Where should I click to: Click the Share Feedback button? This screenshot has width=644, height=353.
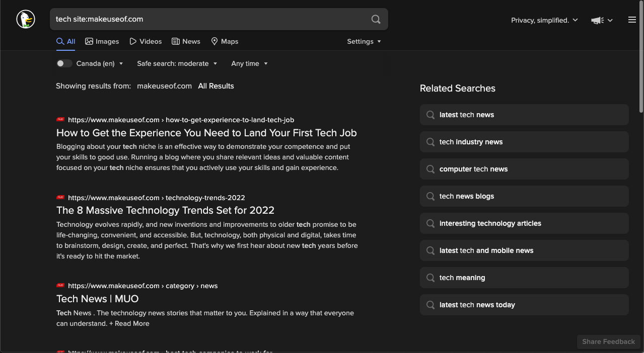[x=608, y=341]
